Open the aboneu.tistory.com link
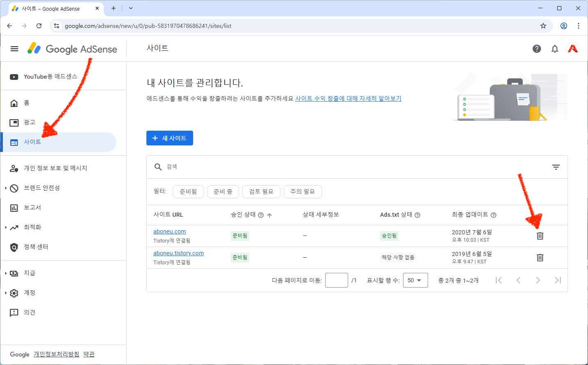The image size is (588, 365). coord(178,253)
